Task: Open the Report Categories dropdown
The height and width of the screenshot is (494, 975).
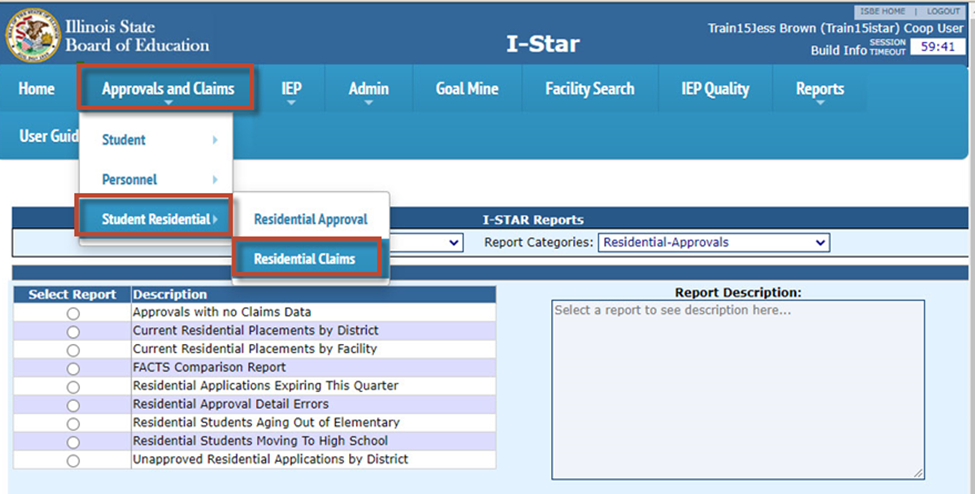Action: (714, 243)
